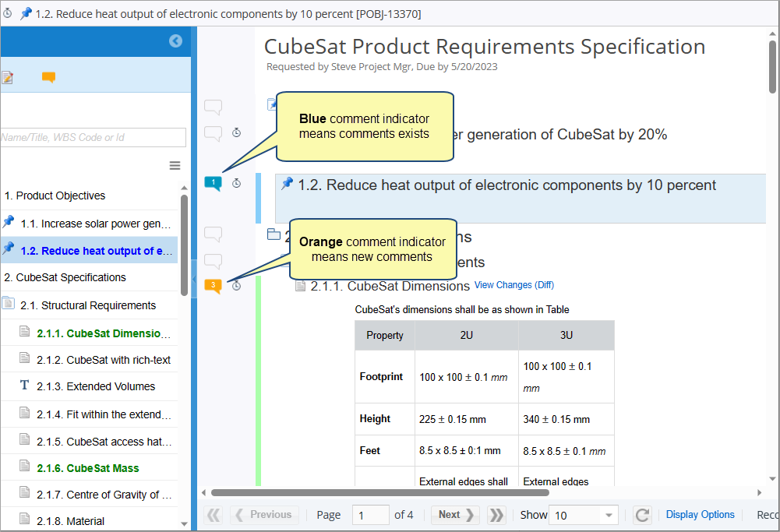Click the pushpin icon of tree item 1.2

pos(9,248)
